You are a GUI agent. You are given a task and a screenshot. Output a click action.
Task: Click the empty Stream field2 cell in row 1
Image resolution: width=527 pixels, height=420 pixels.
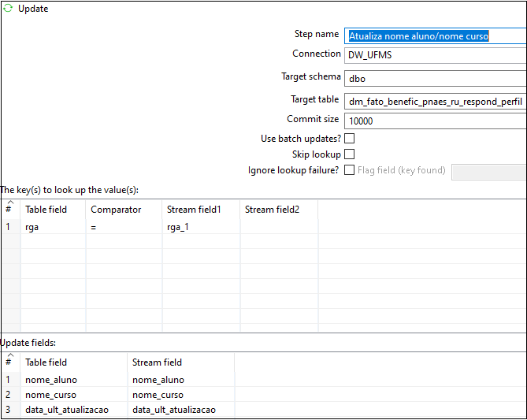point(279,227)
